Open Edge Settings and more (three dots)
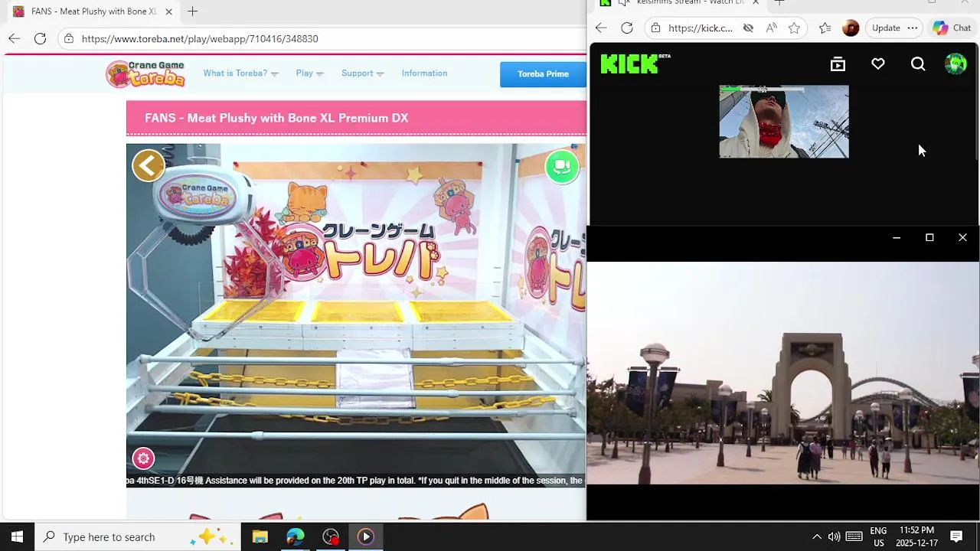The height and width of the screenshot is (551, 980). 913,28
